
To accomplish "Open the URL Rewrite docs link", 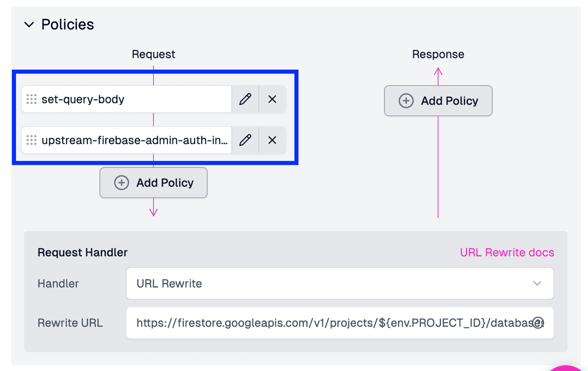I will [x=507, y=252].
